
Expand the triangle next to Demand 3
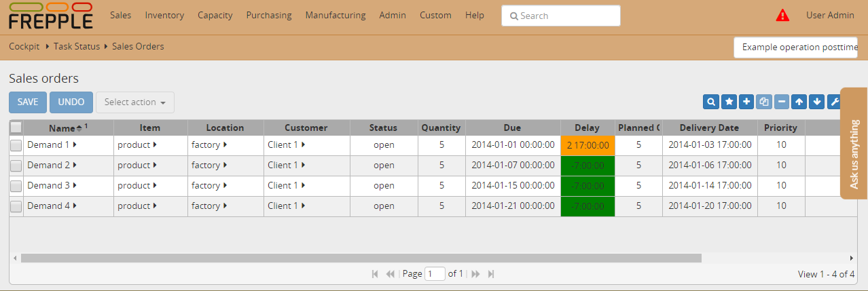[x=75, y=185]
